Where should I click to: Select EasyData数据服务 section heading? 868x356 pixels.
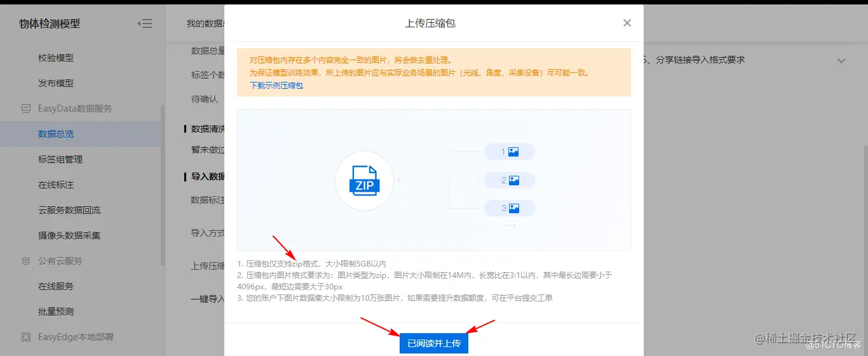[x=75, y=109]
